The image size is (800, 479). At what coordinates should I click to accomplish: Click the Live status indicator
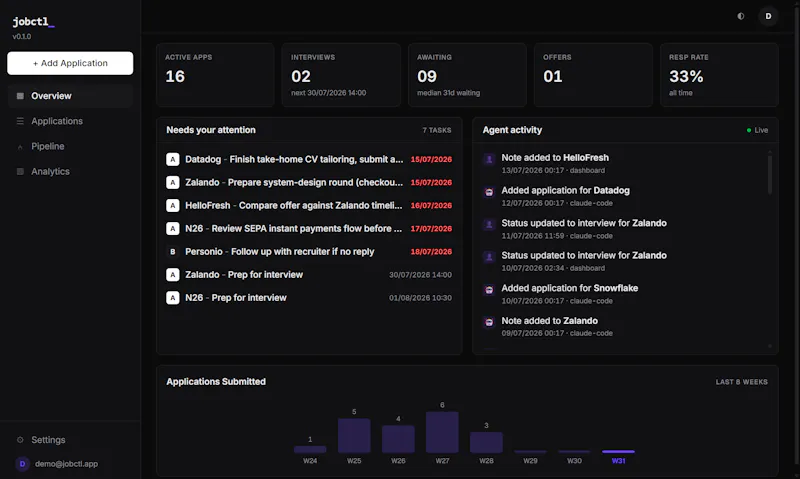click(758, 131)
